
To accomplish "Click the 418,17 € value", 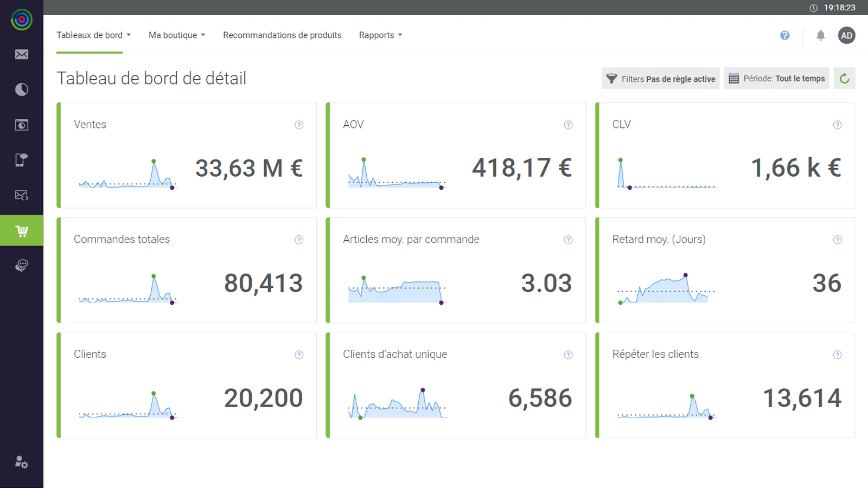I will [x=522, y=168].
